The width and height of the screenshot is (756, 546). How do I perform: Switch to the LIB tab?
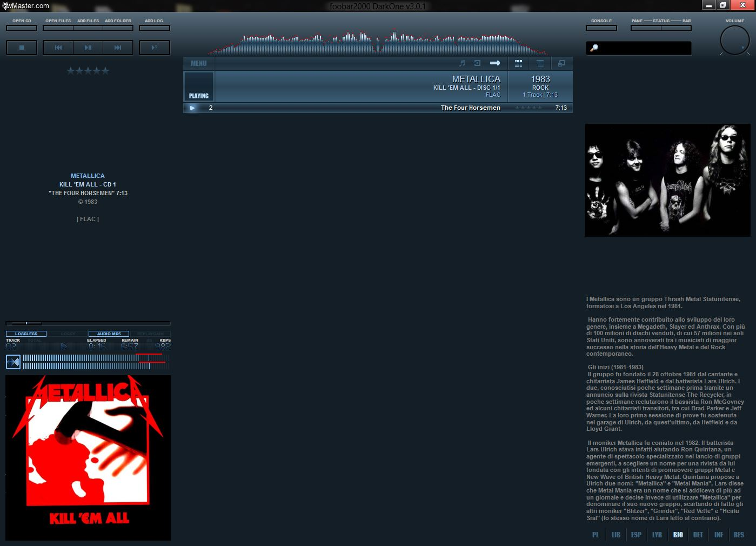point(616,535)
